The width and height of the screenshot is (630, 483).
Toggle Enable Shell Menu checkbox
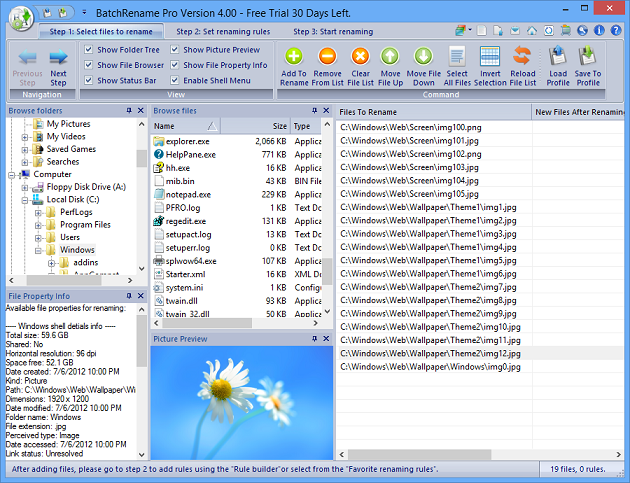(174, 80)
